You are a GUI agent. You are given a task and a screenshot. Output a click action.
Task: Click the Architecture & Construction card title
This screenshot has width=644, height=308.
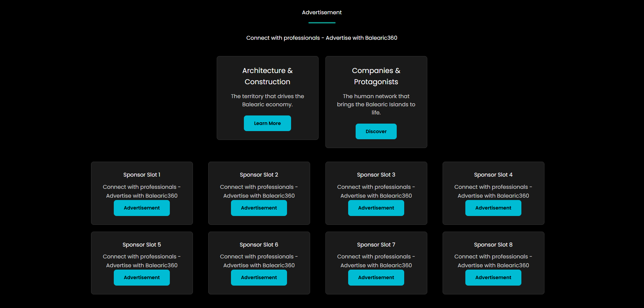(267, 76)
